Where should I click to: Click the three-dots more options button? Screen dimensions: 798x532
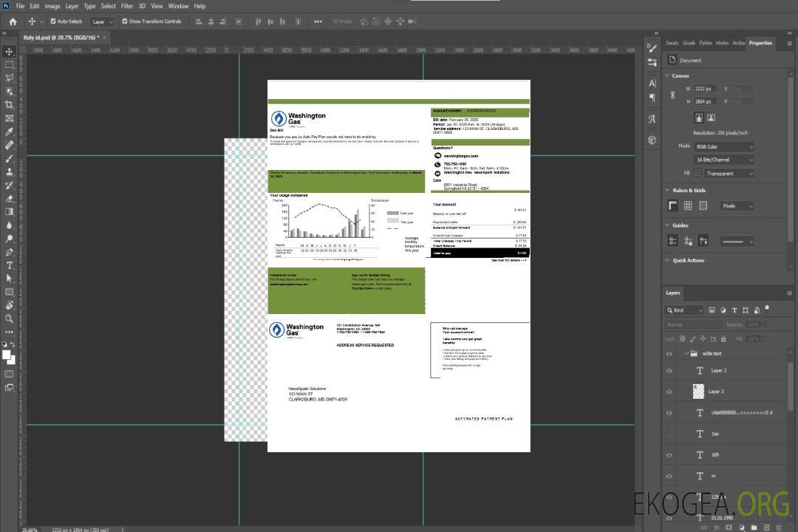click(x=318, y=21)
